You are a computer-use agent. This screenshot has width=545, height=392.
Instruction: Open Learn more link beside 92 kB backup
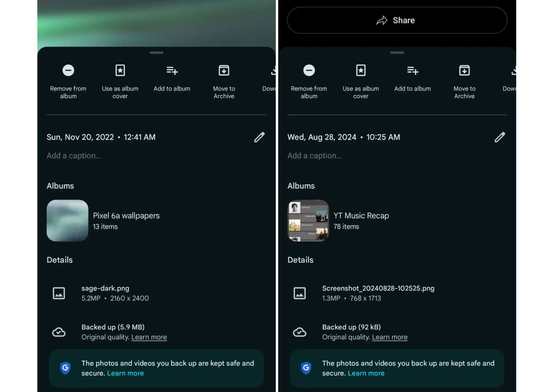(389, 337)
